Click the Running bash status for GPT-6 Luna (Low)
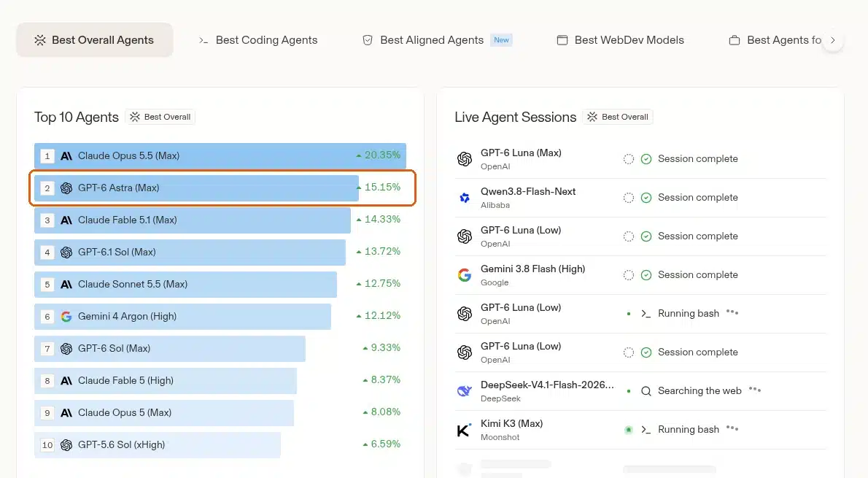 [688, 314]
